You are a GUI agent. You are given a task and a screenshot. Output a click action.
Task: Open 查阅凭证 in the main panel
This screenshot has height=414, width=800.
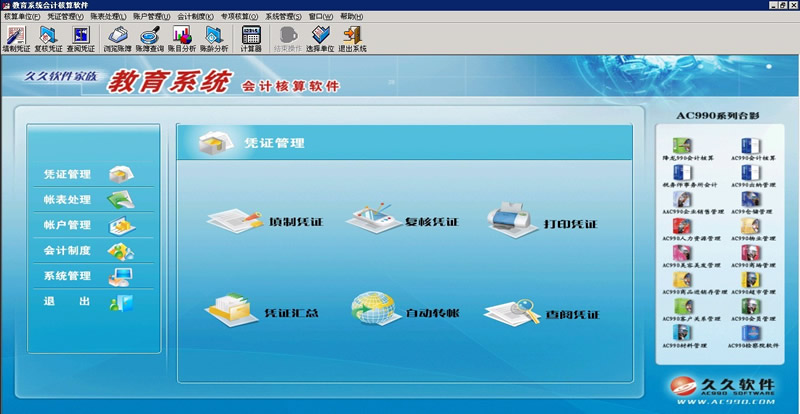[541, 314]
